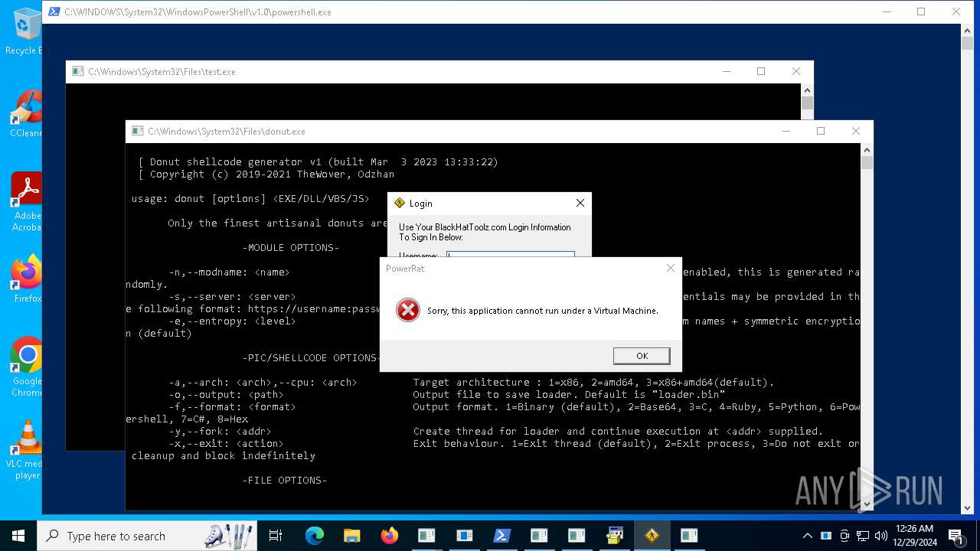Launch Firefox from the desktop shortcut
Viewport: 980px width, 551px height.
click(26, 279)
